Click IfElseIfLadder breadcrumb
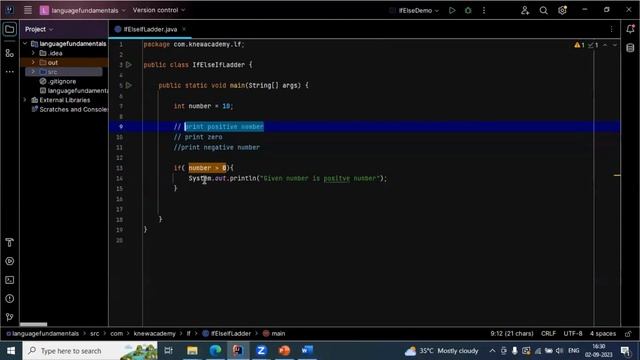 [227, 333]
